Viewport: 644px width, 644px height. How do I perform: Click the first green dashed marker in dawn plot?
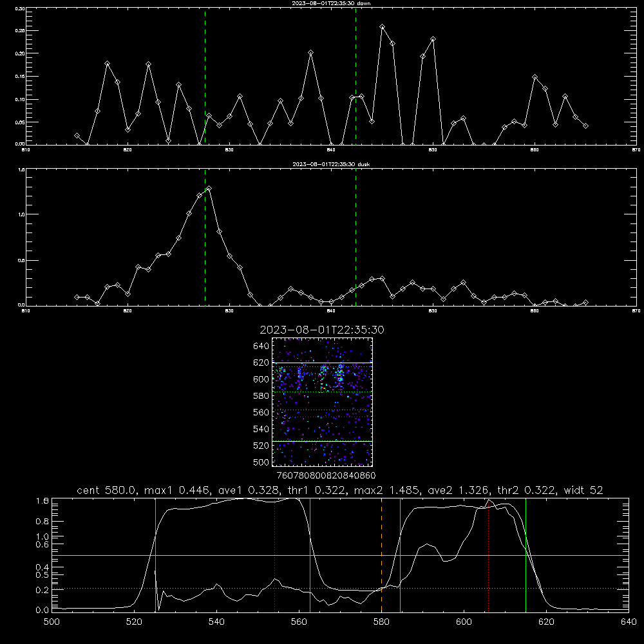205,76
